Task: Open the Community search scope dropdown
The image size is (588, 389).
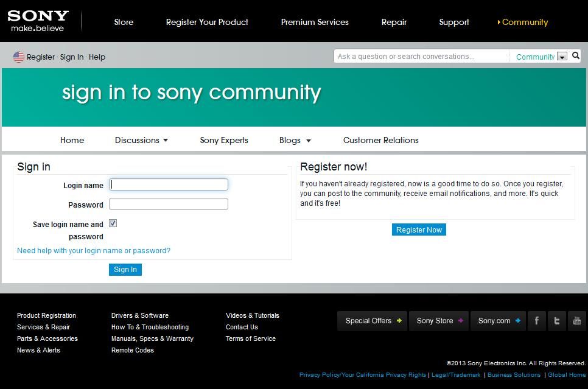Action: tap(561, 57)
